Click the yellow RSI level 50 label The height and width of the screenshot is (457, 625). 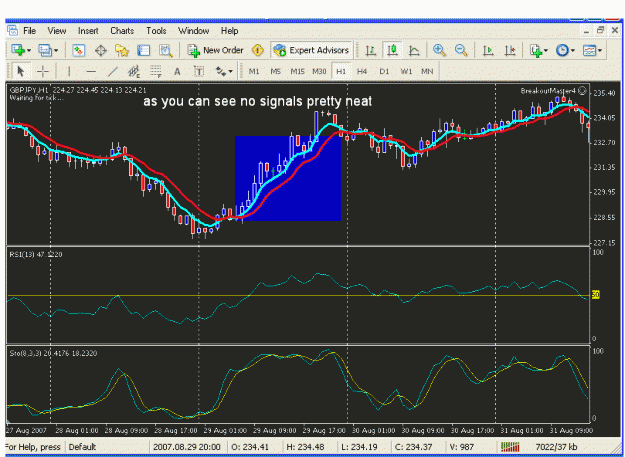[596, 295]
